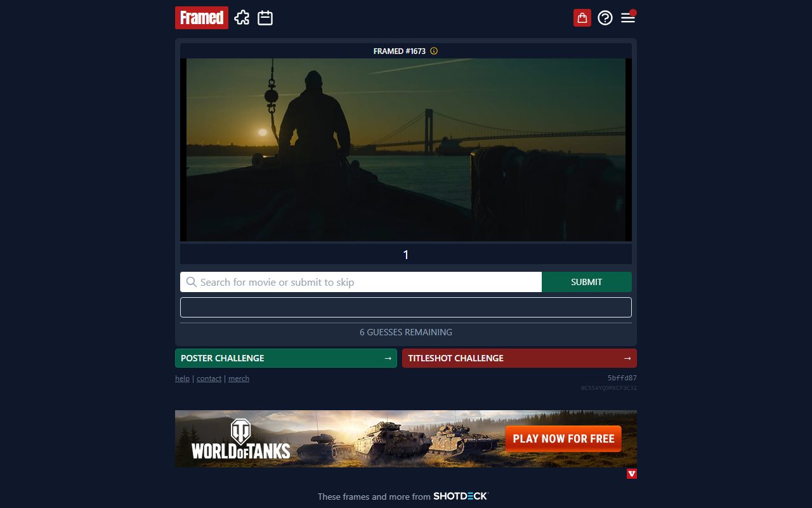Click the question mark help icon
812x508 pixels.
tap(605, 18)
